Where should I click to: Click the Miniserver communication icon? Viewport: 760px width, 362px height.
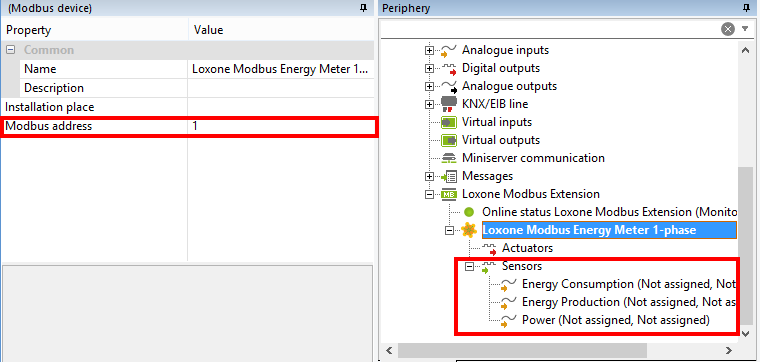tap(448, 158)
